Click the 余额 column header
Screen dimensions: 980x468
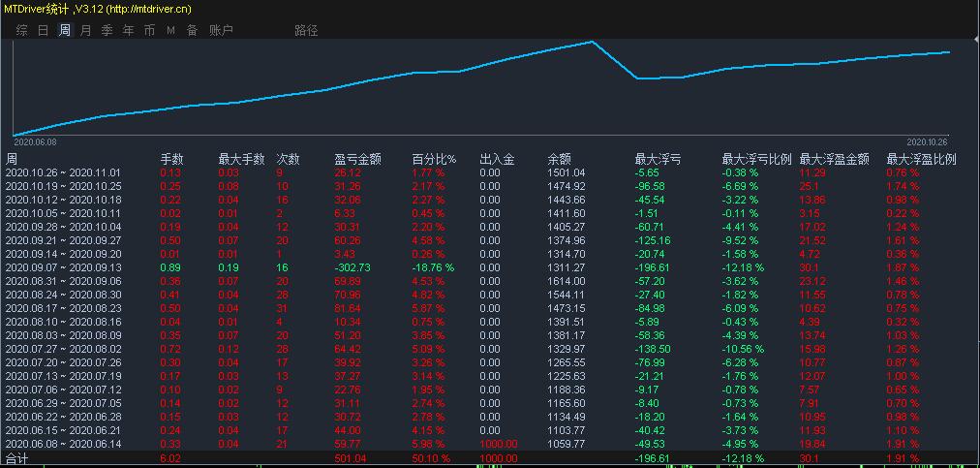pos(559,160)
